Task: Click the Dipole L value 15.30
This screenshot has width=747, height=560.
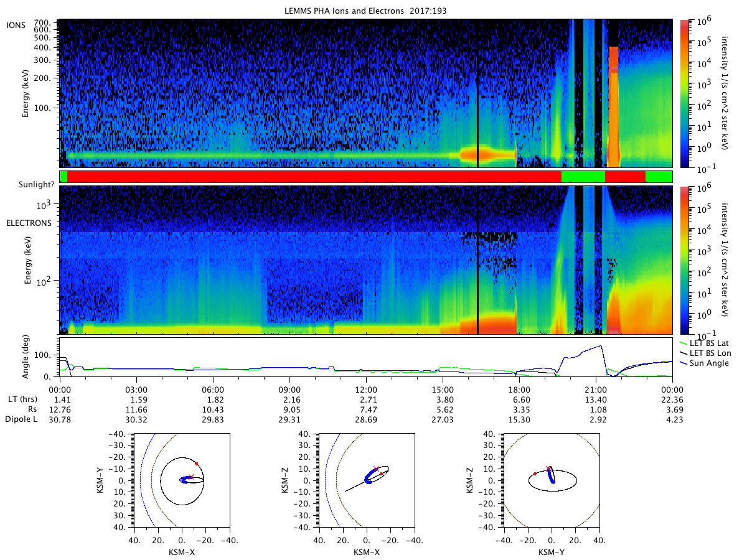Action: (x=519, y=420)
